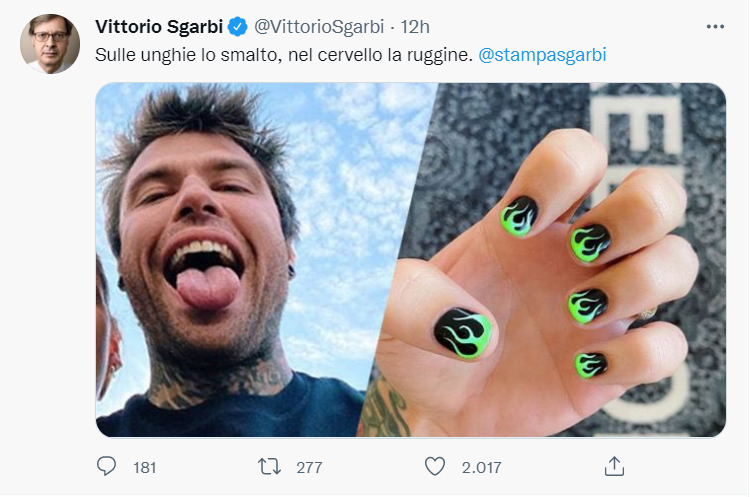Click the 2.017 likes count

479,467
